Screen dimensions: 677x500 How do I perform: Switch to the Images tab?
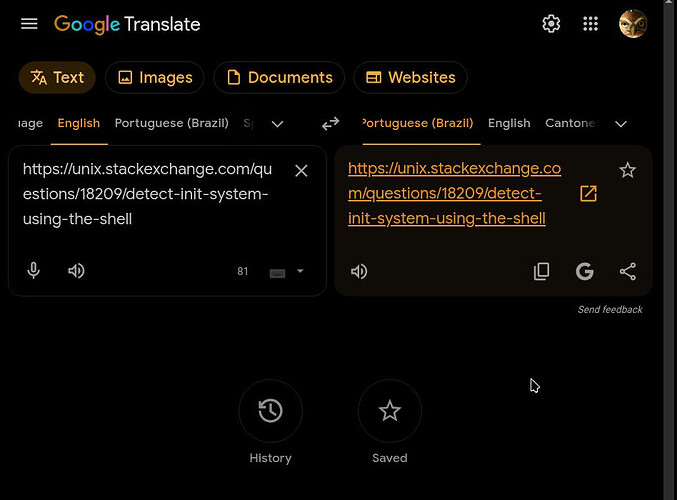click(x=155, y=77)
